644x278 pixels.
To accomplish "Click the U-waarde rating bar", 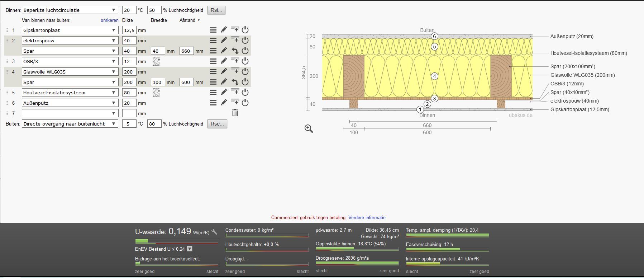I will (176, 241).
